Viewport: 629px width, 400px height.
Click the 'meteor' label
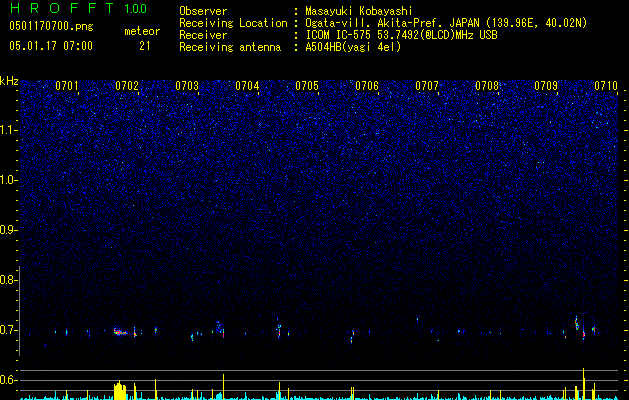tap(142, 31)
